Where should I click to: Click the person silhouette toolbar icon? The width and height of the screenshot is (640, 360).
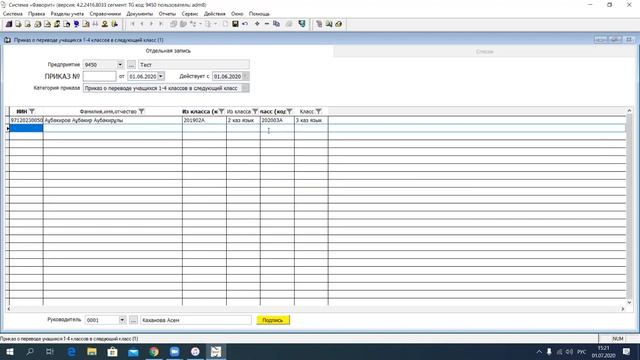105,24
